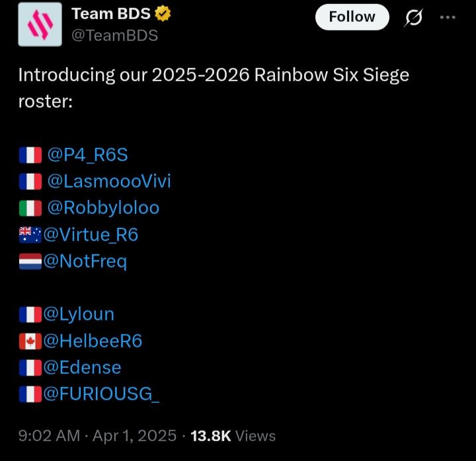The width and height of the screenshot is (476, 461).
Task: Click the gold verified badge
Action: [163, 14]
